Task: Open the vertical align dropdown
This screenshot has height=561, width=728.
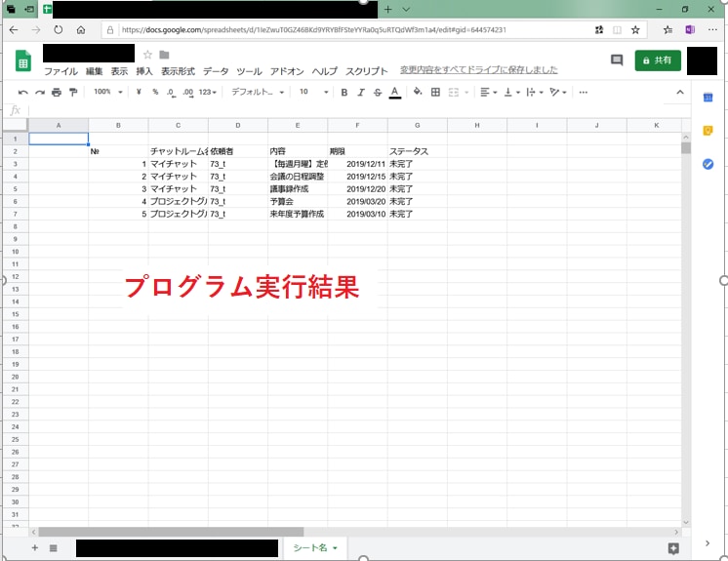Action: click(x=512, y=93)
